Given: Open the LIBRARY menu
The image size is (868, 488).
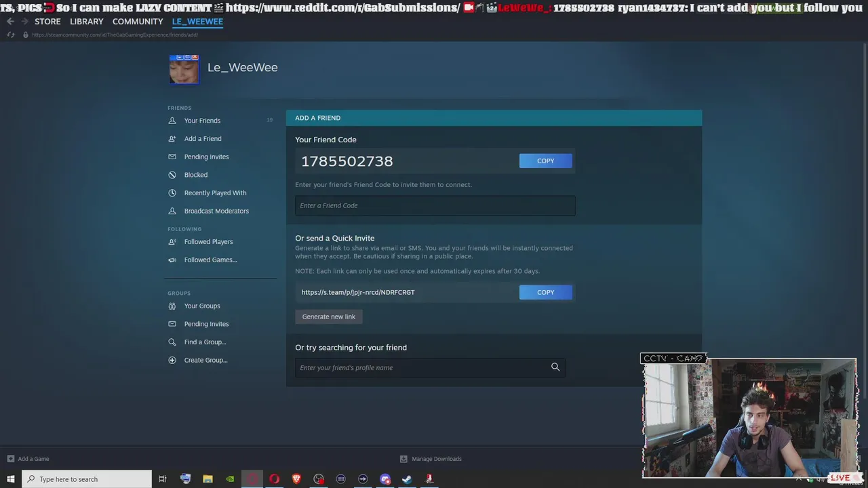Looking at the screenshot, I should coord(87,22).
